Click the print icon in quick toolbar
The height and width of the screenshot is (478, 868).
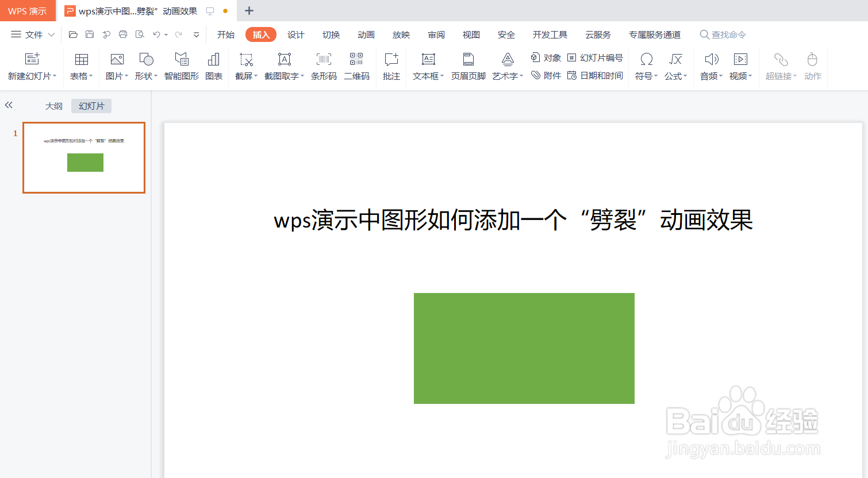pos(123,34)
